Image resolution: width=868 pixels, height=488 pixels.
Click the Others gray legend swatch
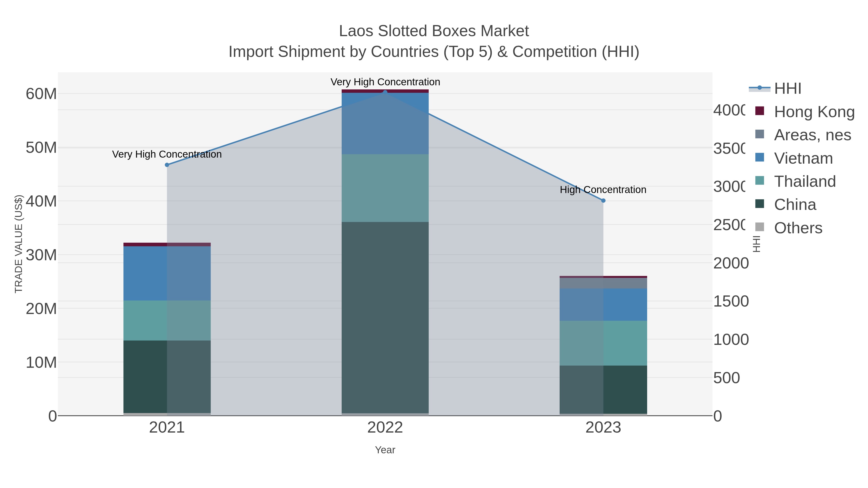click(760, 227)
